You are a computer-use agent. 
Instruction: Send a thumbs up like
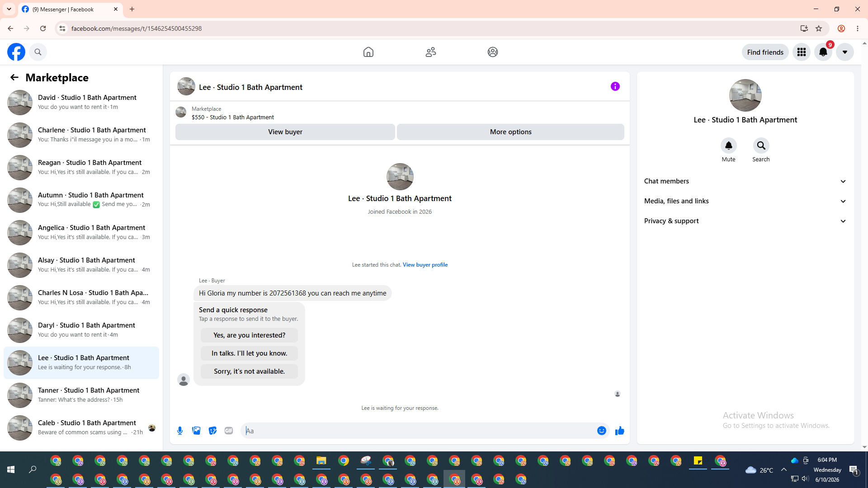[620, 431]
